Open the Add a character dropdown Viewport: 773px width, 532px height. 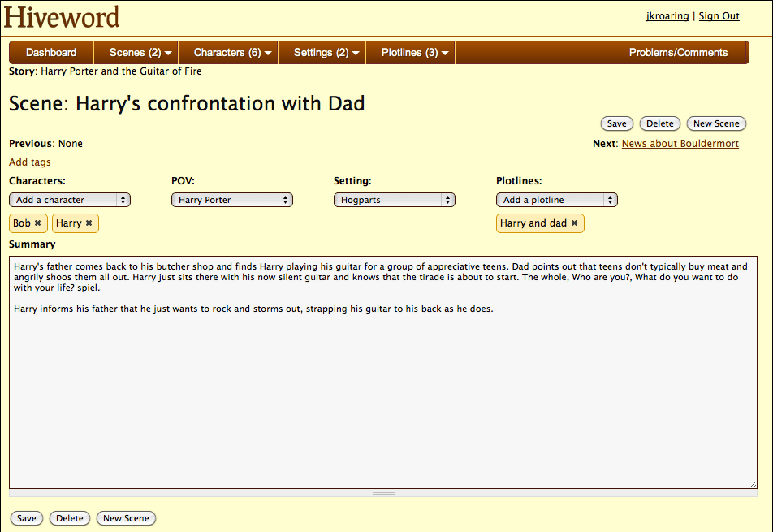70,200
